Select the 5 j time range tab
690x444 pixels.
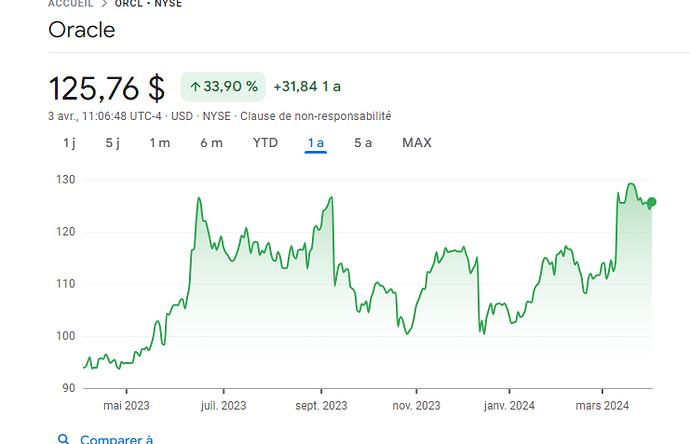(113, 143)
